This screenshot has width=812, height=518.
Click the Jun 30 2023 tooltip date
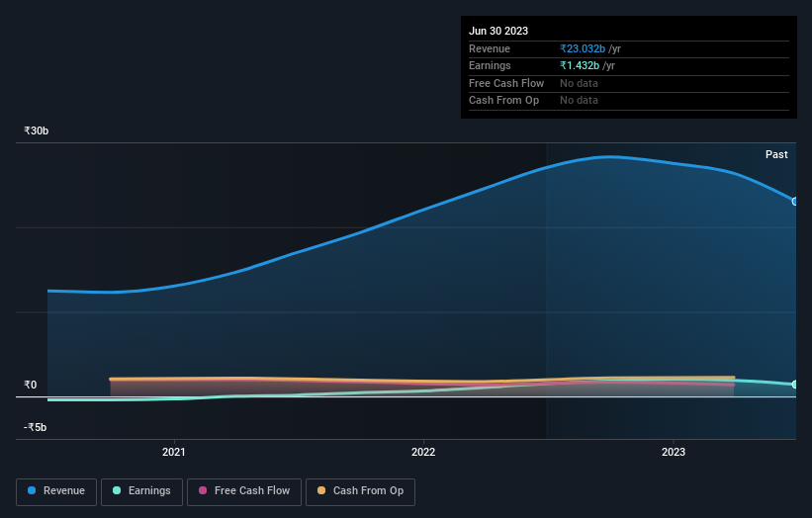click(x=498, y=31)
